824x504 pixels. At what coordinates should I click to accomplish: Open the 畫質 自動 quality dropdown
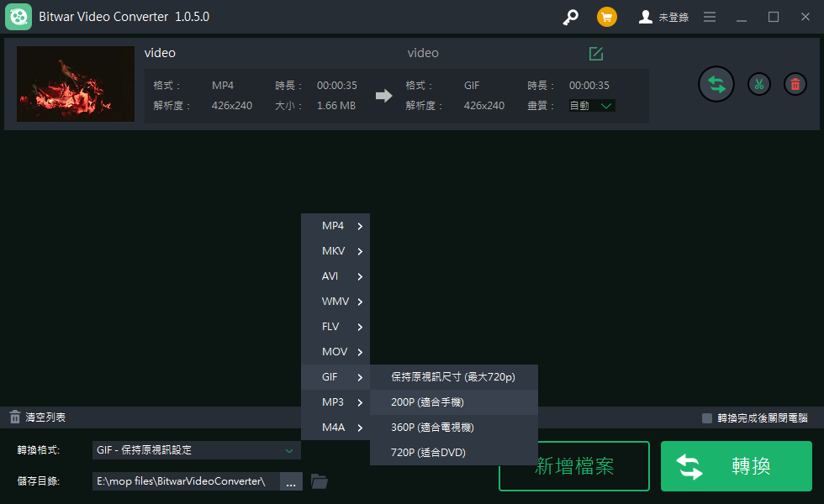pos(592,106)
